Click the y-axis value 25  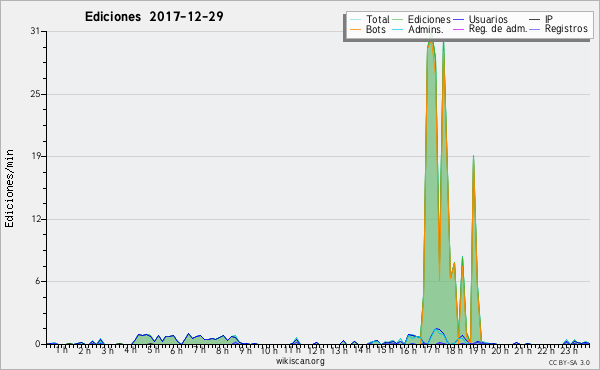click(35, 94)
